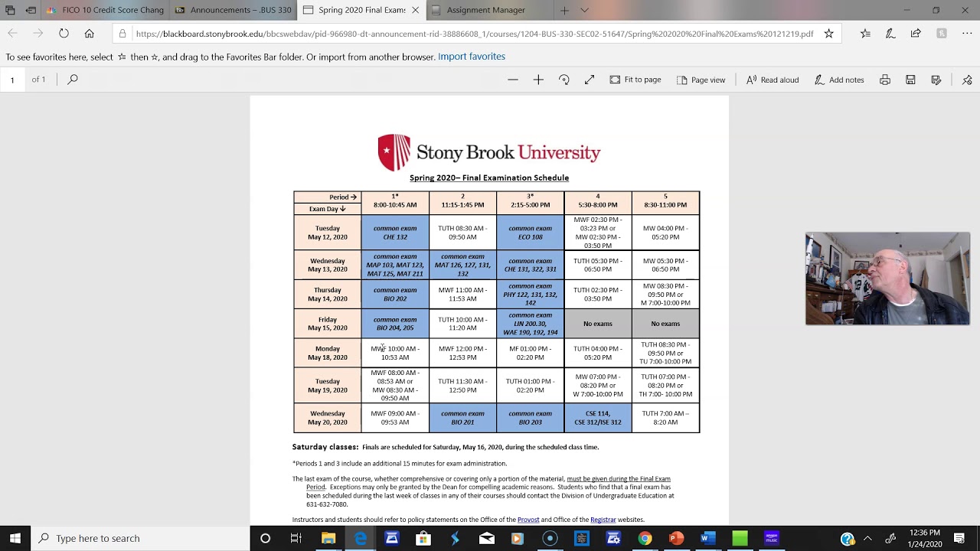Click the BIO 201 common exam cell
This screenshot has height=551, width=980.
point(462,418)
